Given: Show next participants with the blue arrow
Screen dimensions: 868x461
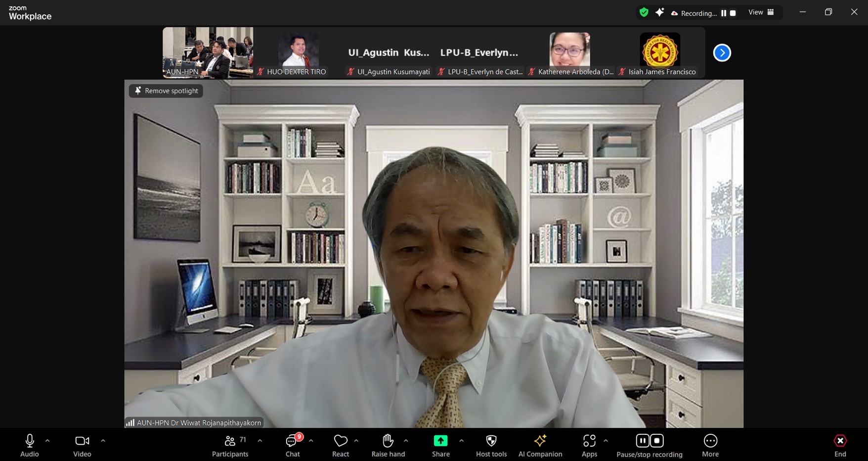Looking at the screenshot, I should pyautogui.click(x=722, y=53).
